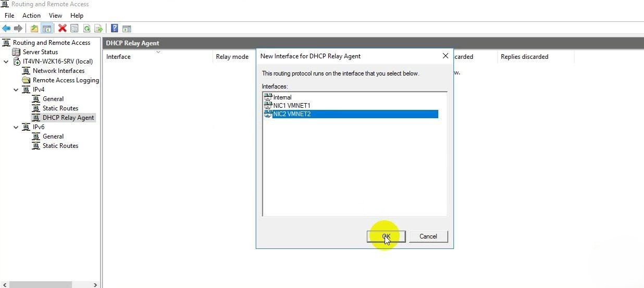Click the tree pane horizontal scrollbar thumb

(x=40, y=285)
